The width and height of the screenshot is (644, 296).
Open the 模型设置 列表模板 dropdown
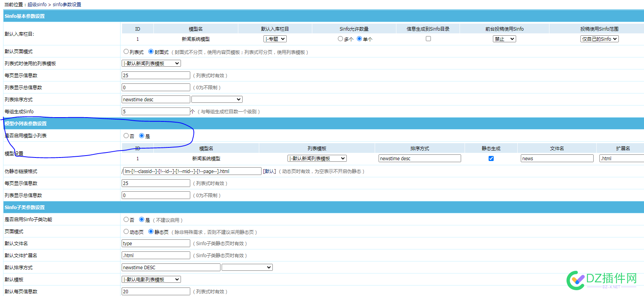[x=317, y=158]
